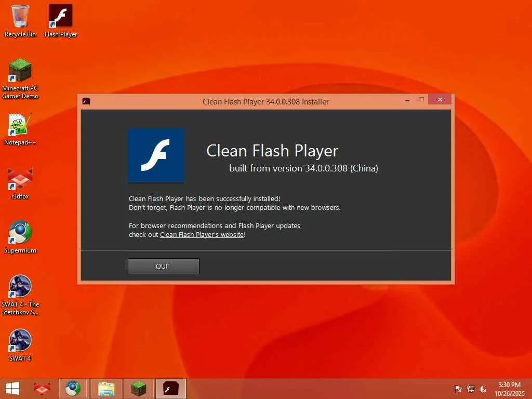Click the Flash installer taskbar button

tap(170, 389)
